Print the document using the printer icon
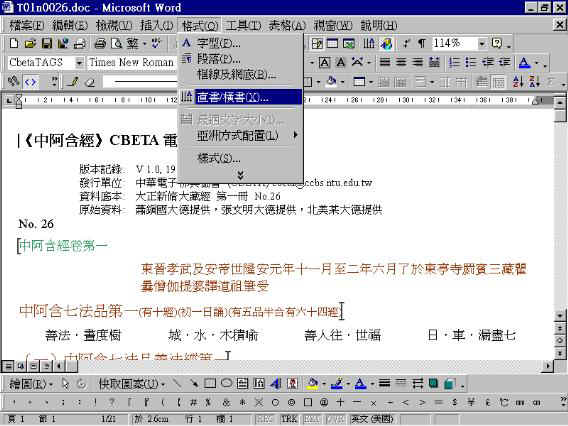The width and height of the screenshot is (568, 426). click(x=100, y=44)
